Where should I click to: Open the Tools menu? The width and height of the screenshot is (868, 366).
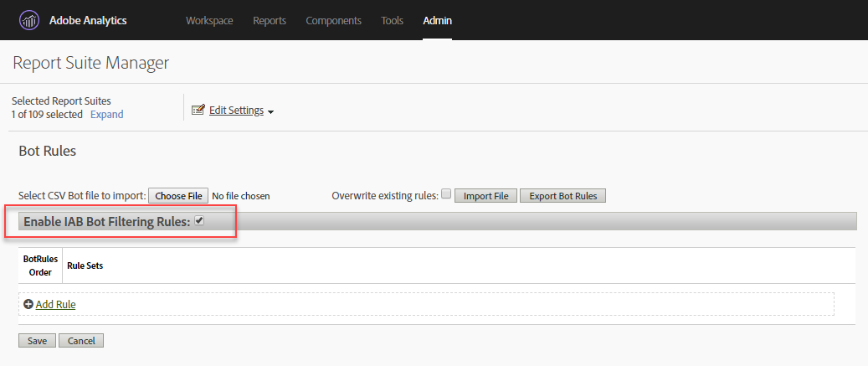pyautogui.click(x=392, y=20)
